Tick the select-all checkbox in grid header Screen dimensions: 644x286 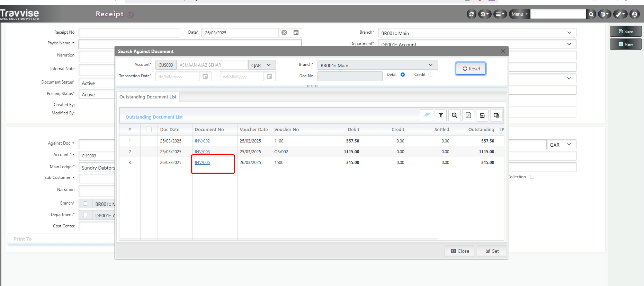(x=149, y=129)
